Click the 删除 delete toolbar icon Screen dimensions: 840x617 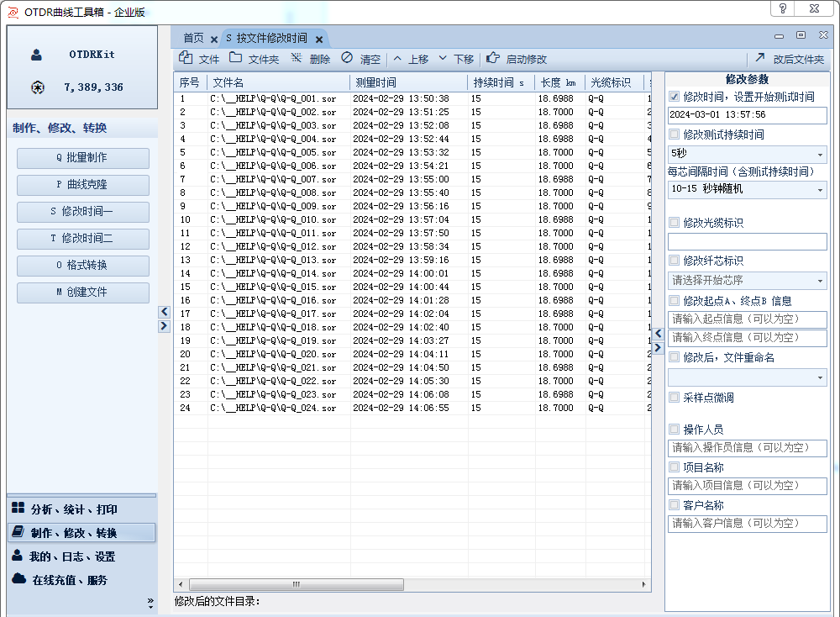[x=297, y=58]
